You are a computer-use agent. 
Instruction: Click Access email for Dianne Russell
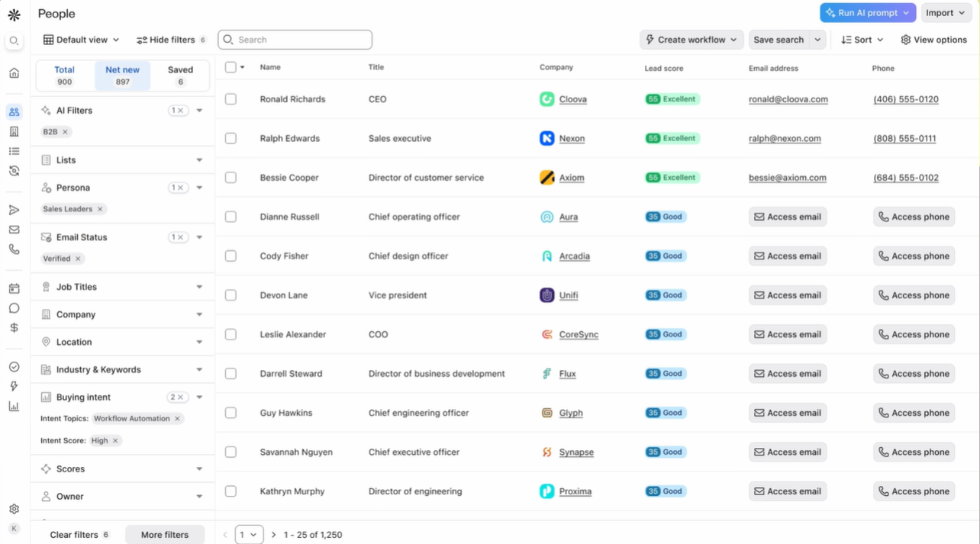[787, 217]
